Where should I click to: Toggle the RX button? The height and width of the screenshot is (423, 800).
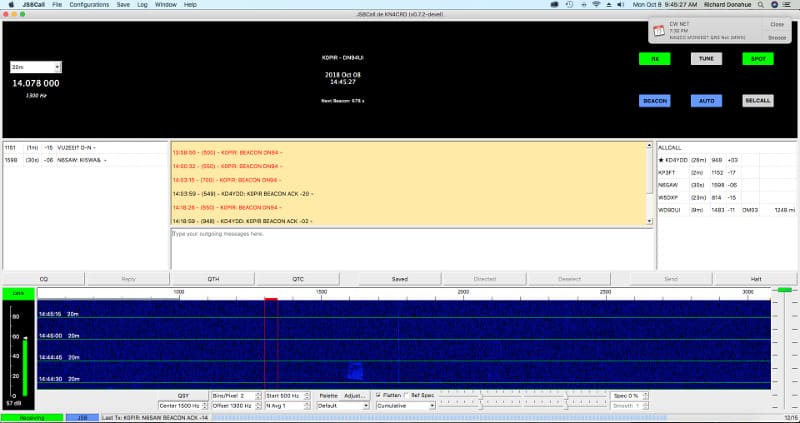655,59
